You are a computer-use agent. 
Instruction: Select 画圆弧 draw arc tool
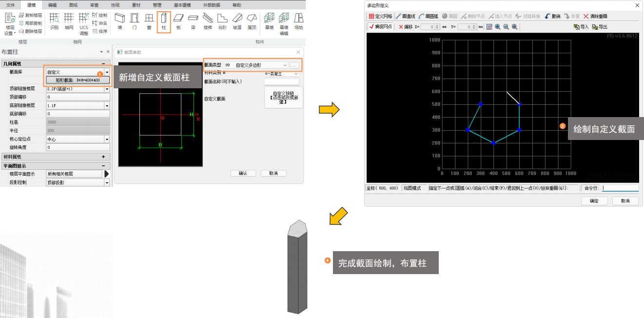(x=429, y=16)
